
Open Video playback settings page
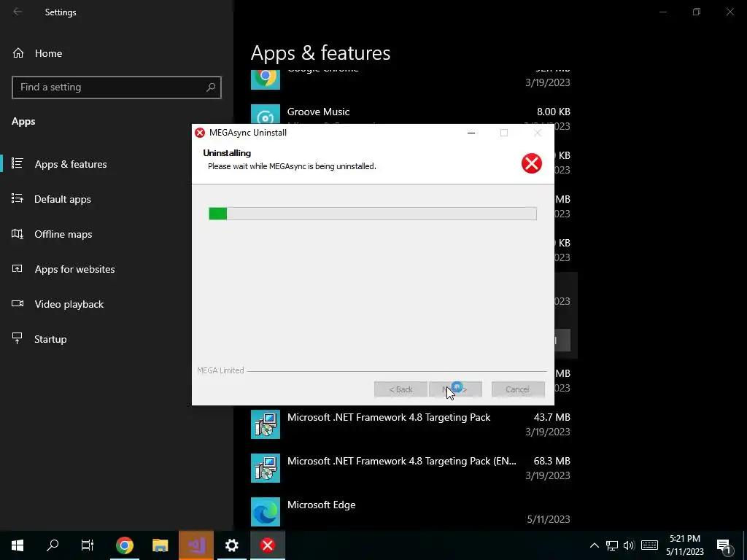(x=69, y=304)
